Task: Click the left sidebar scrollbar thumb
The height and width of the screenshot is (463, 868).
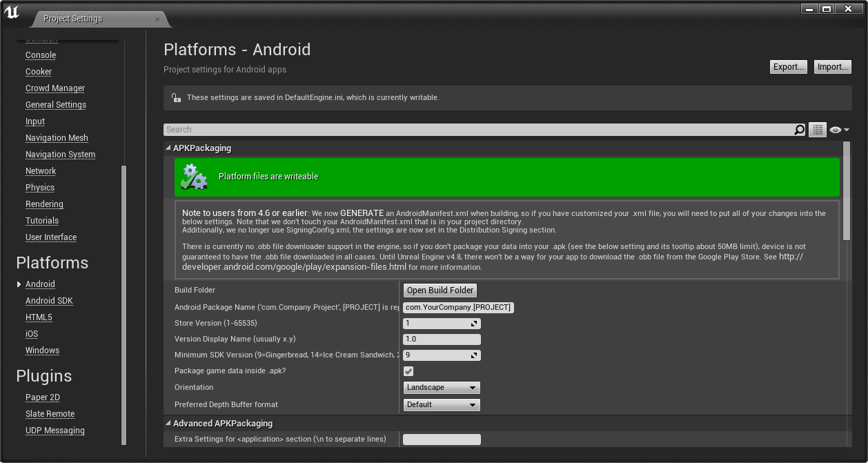Action: [124, 305]
